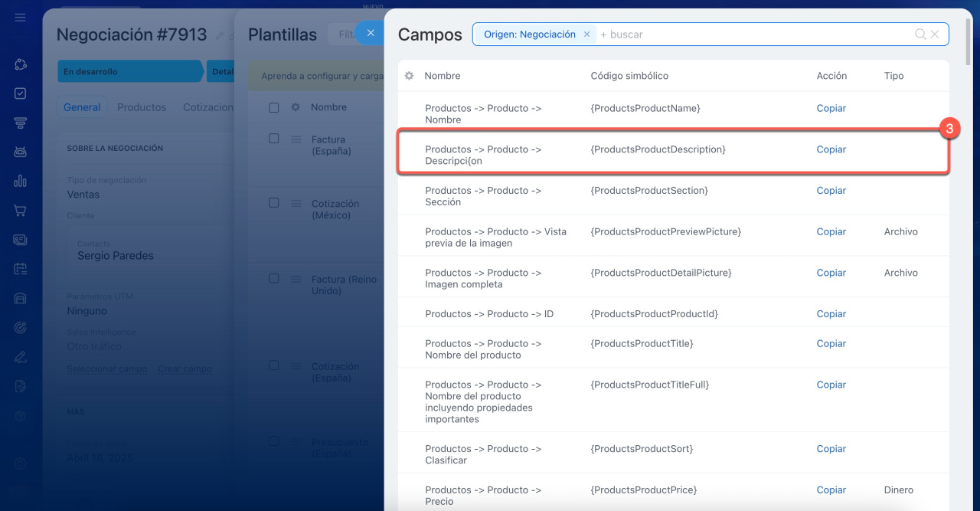980x511 pixels.
Task: Copy the ProductsProductDescription code
Action: [831, 149]
